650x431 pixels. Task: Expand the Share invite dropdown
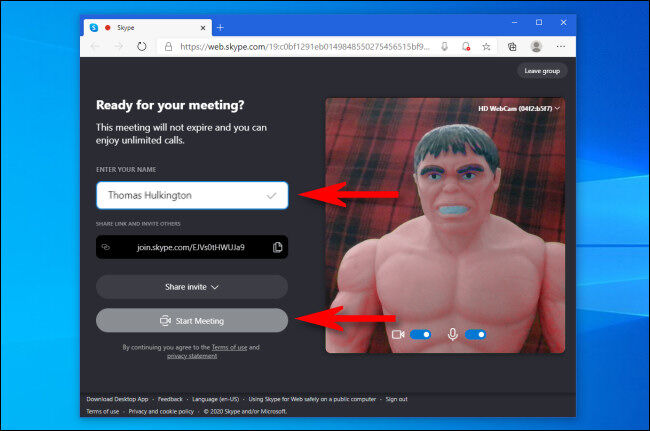pos(192,287)
